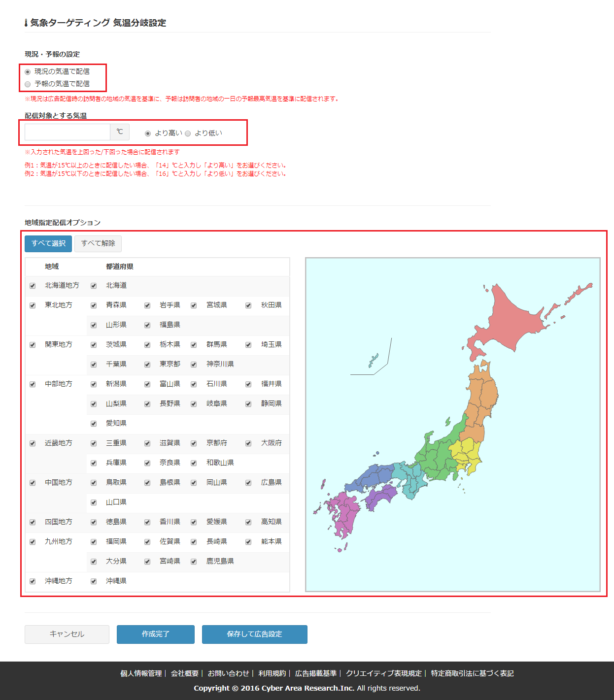
Task: Click the pink Kyushu region on map
Action: click(x=345, y=512)
